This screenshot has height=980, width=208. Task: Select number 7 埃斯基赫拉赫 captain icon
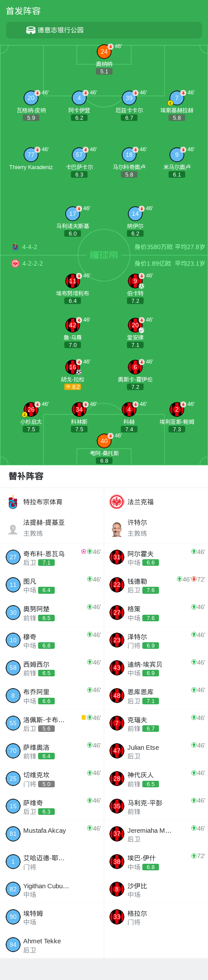pos(177,98)
